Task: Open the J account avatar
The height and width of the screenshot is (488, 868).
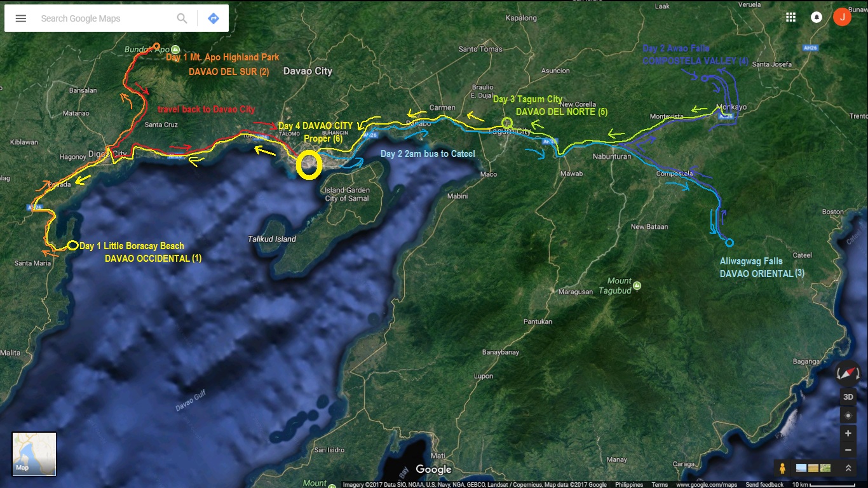Action: click(843, 17)
